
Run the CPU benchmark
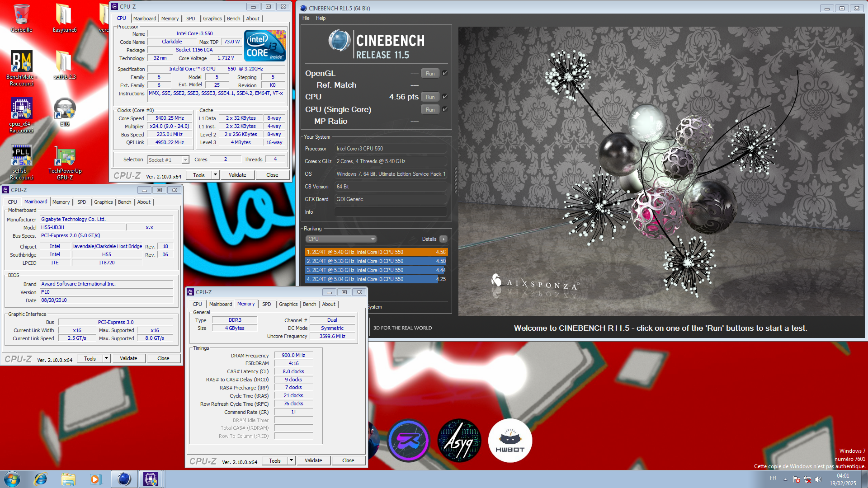[x=430, y=97]
